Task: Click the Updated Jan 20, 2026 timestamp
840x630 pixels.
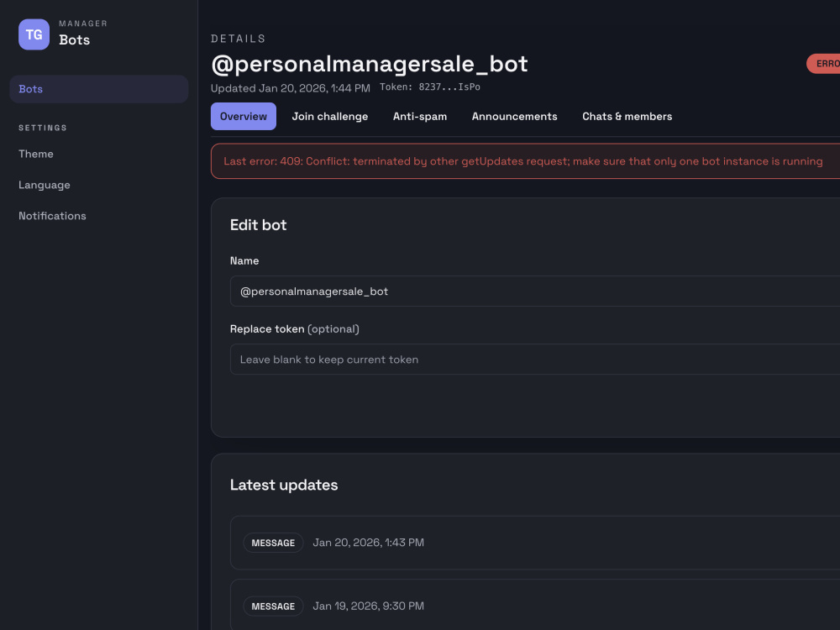Action: pyautogui.click(x=291, y=88)
